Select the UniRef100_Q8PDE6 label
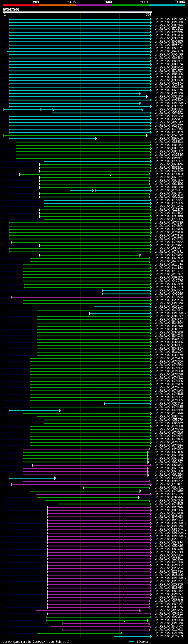This screenshot has width=188, height=644. (x=169, y=510)
